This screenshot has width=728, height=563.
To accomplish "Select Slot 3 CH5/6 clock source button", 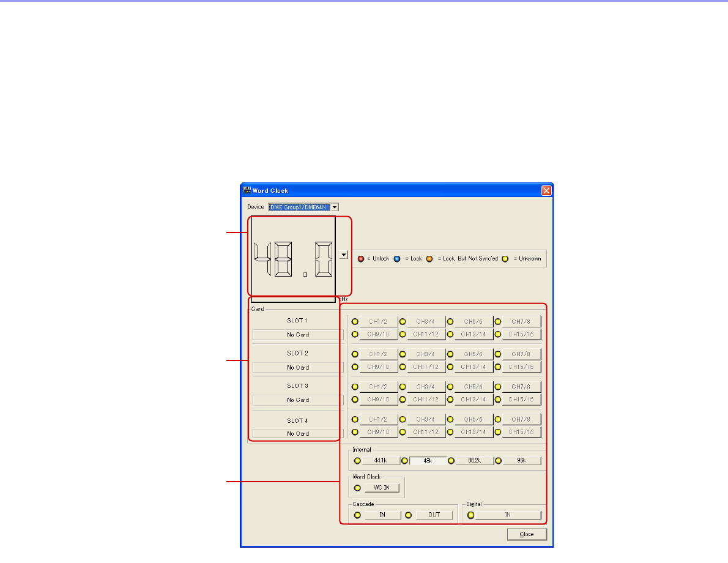I will (x=474, y=387).
